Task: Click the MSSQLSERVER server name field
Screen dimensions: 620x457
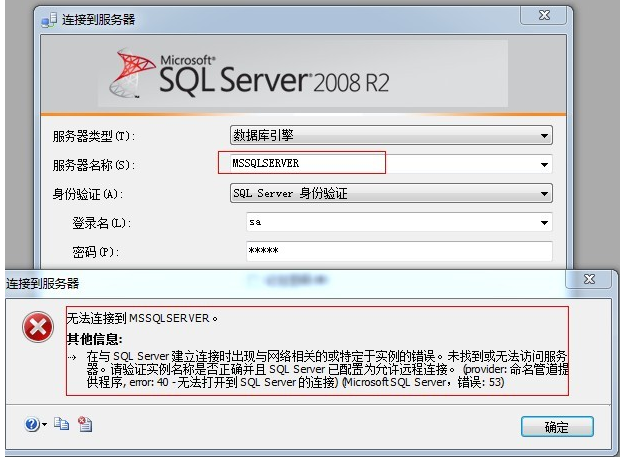Action: 300,163
